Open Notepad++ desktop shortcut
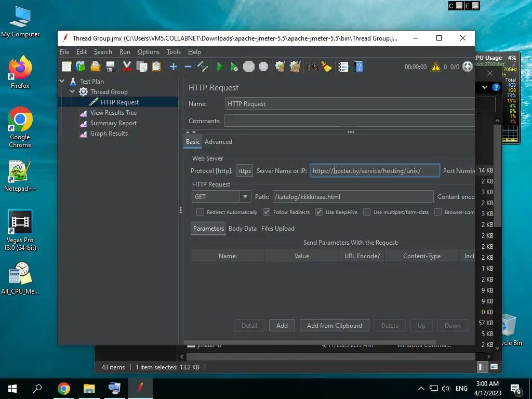Image resolution: width=532 pixels, height=399 pixels. click(20, 176)
